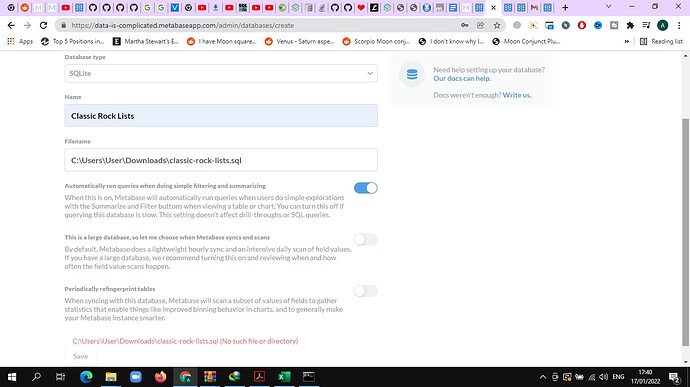
Task: Open Adobe Acrobat from taskbar
Action: pos(259,377)
